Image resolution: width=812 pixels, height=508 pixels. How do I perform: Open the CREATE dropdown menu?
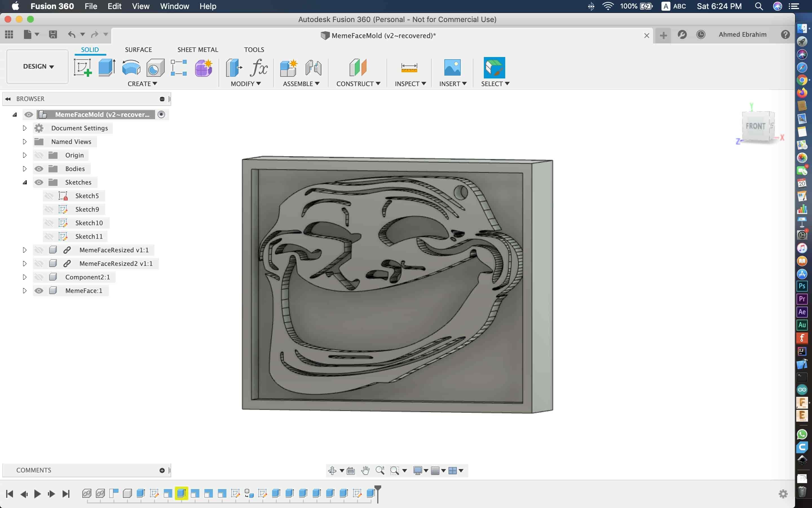tap(142, 84)
